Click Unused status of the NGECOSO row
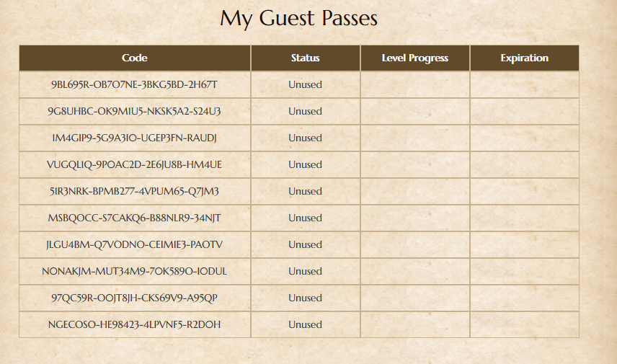Screen dimensions: 617x364 306,324
